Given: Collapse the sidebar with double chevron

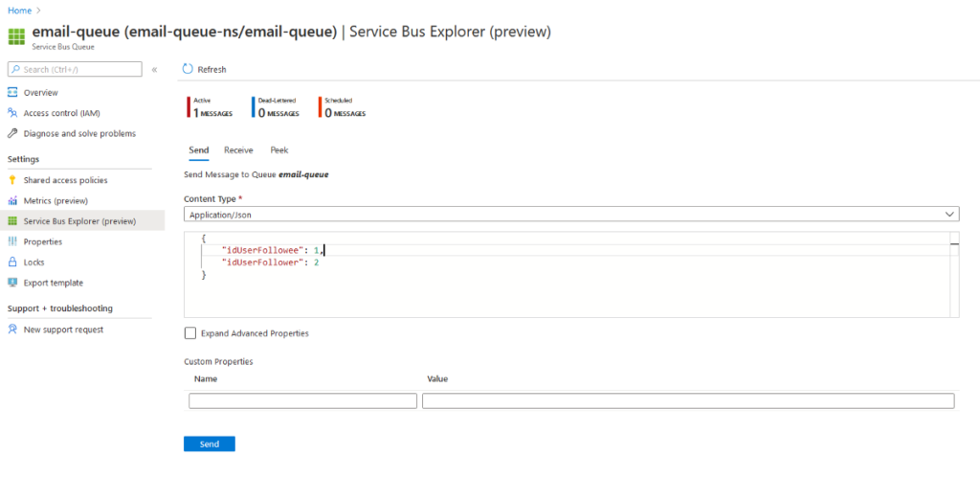Looking at the screenshot, I should [154, 69].
